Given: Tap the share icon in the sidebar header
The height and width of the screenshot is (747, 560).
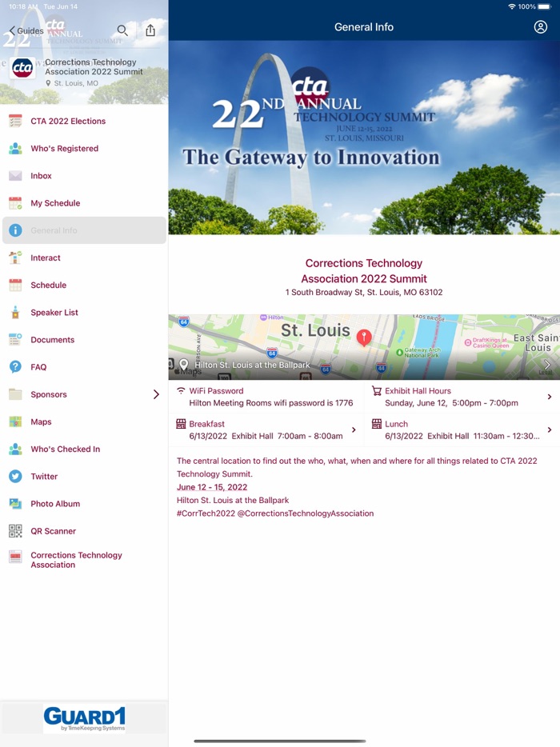Looking at the screenshot, I should pos(150,30).
